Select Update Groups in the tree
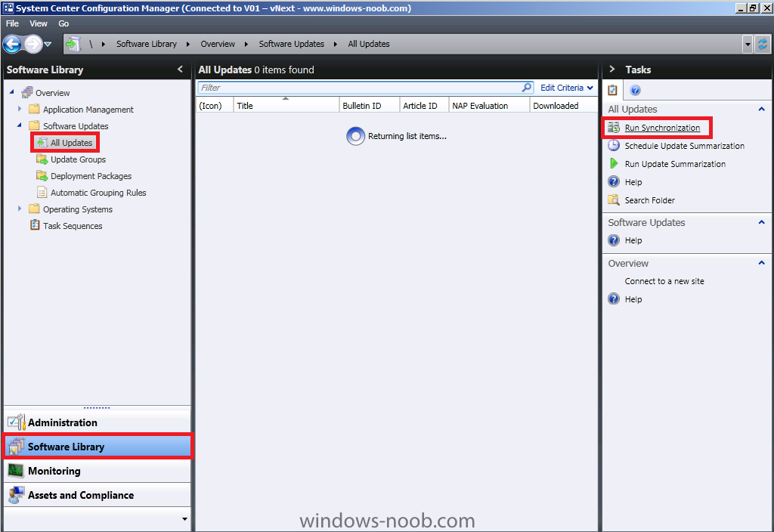The width and height of the screenshot is (774, 532). [78, 159]
